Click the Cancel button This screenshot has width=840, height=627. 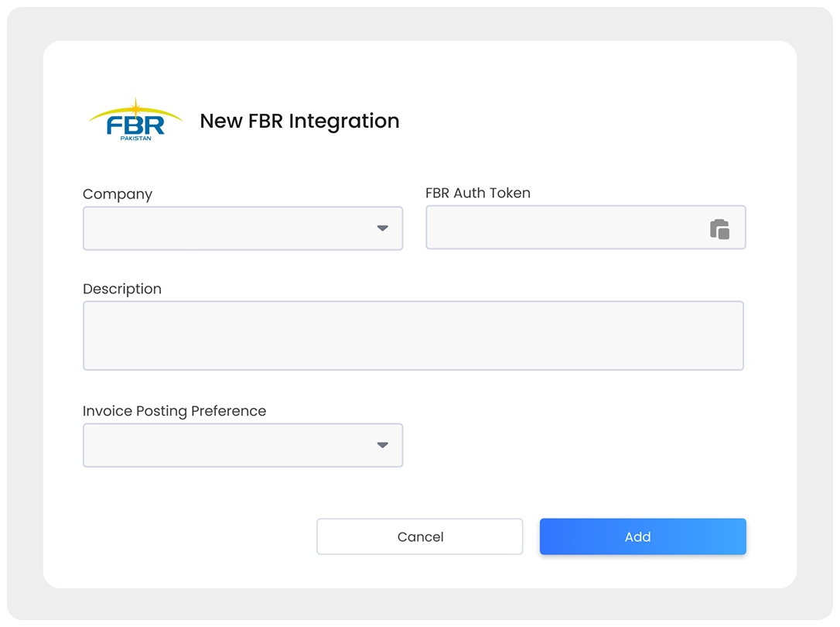click(419, 536)
